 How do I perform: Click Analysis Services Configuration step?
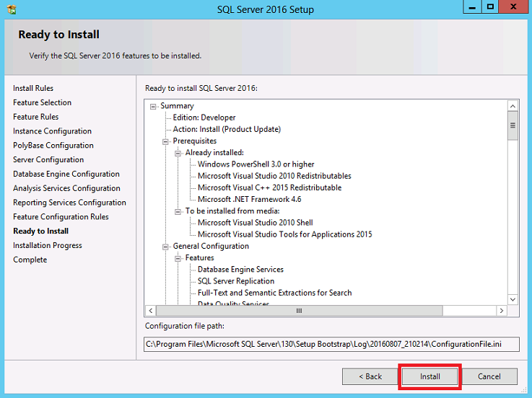pyautogui.click(x=66, y=188)
